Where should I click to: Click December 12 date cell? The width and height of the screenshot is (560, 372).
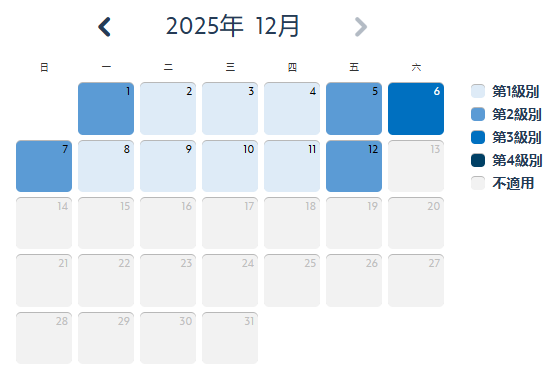[354, 166]
